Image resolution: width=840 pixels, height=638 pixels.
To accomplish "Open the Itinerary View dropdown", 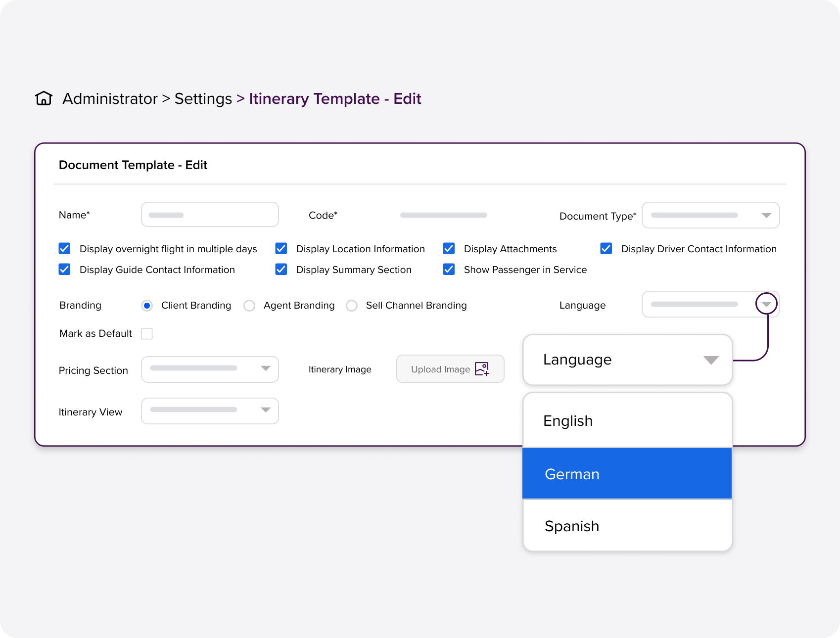I will pos(210,410).
